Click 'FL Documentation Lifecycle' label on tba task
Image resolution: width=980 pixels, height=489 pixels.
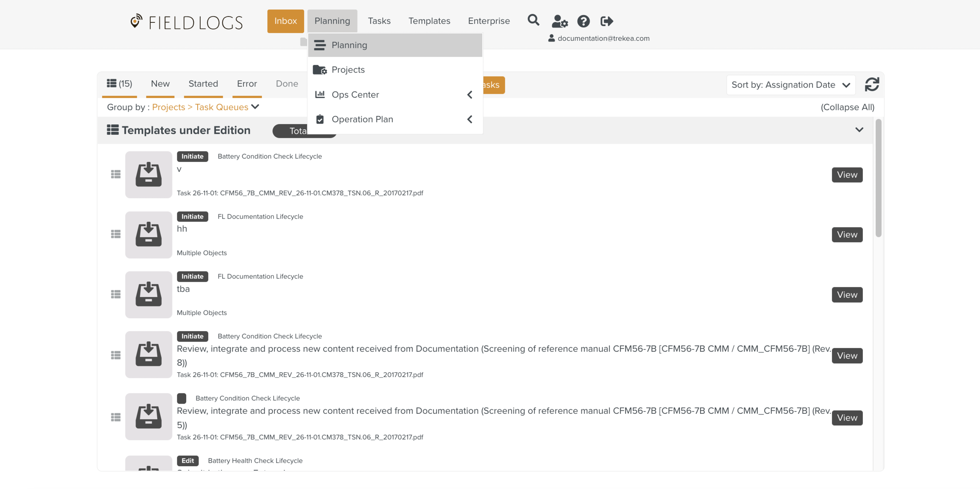pyautogui.click(x=260, y=277)
